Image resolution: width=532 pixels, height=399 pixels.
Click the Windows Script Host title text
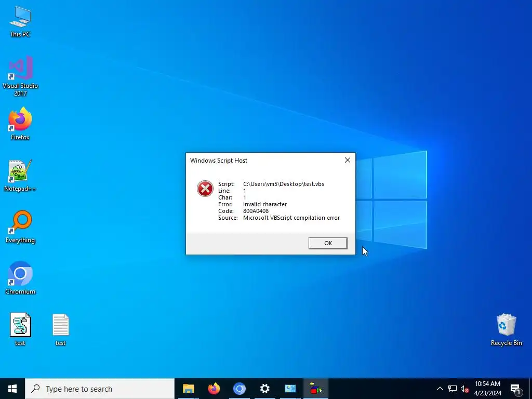pos(219,161)
